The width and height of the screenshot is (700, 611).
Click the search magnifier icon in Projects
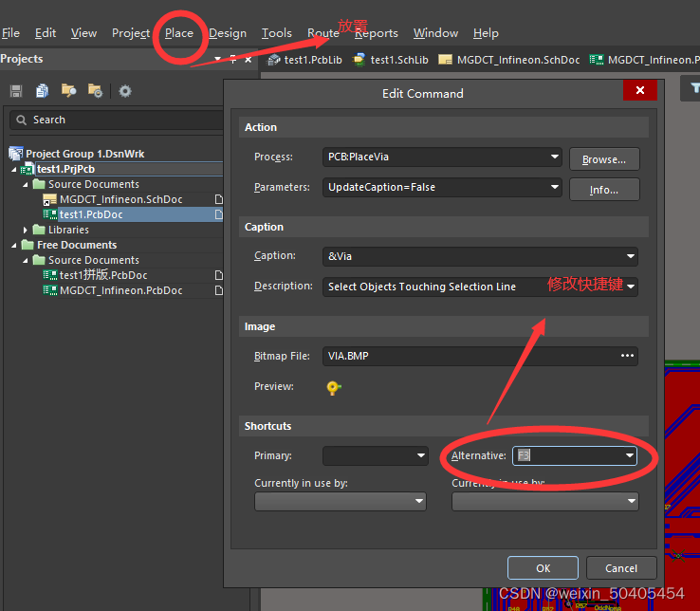coord(21,120)
